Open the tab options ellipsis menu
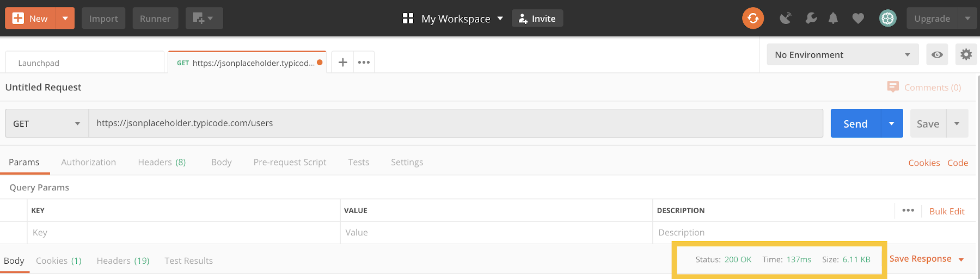980x279 pixels. pyautogui.click(x=364, y=63)
